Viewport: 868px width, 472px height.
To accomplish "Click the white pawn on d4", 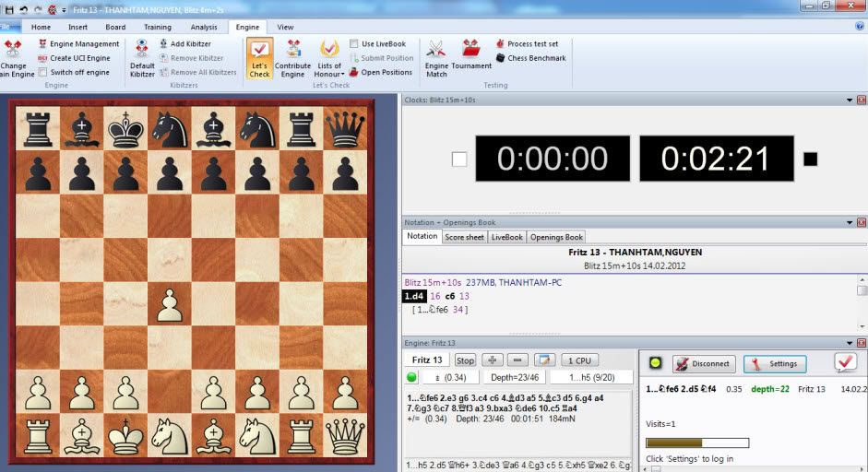I will (170, 304).
